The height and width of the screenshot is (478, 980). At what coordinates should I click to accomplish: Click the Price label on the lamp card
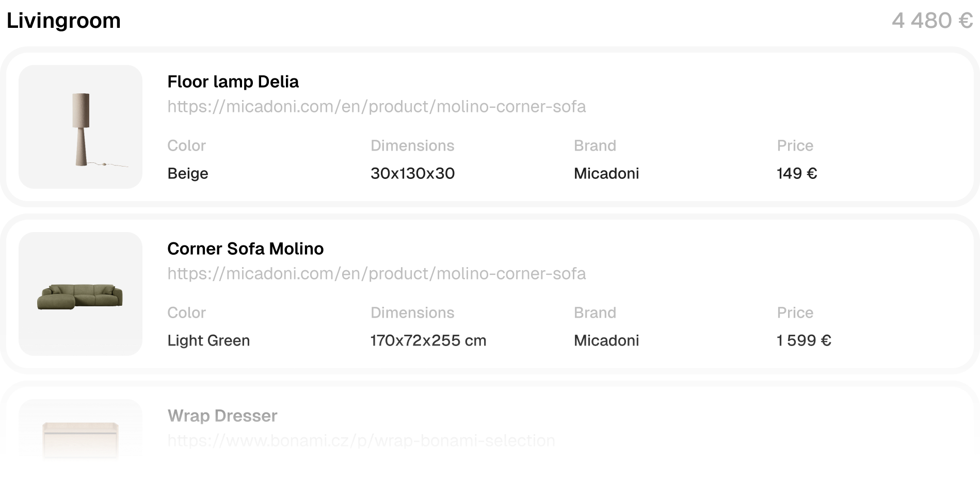pos(795,145)
